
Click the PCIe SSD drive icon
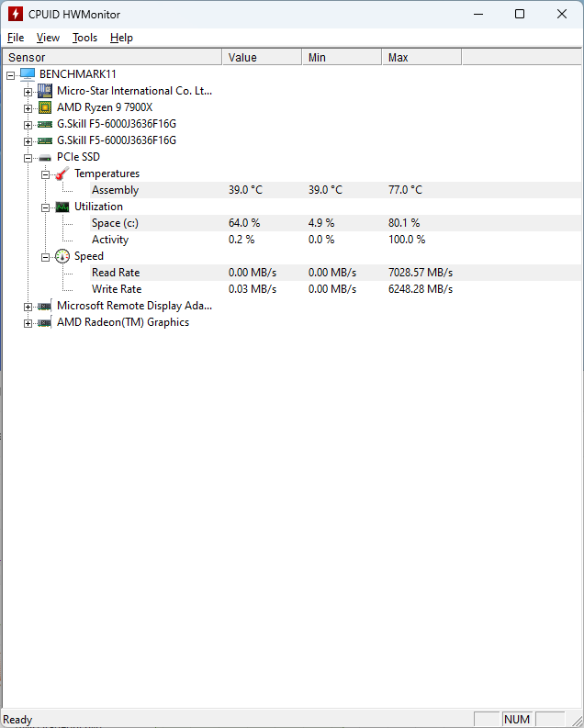pos(45,157)
